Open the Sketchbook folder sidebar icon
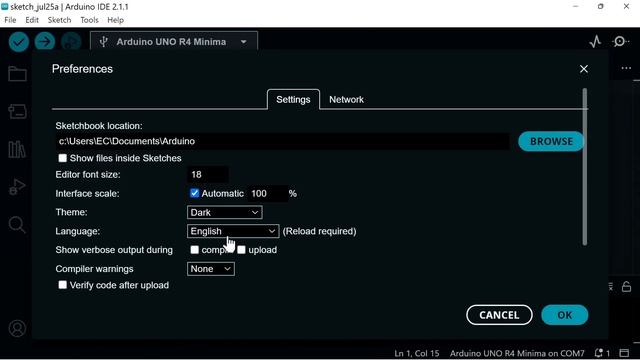Screen dimensions: 640x360 pyautogui.click(x=17, y=74)
